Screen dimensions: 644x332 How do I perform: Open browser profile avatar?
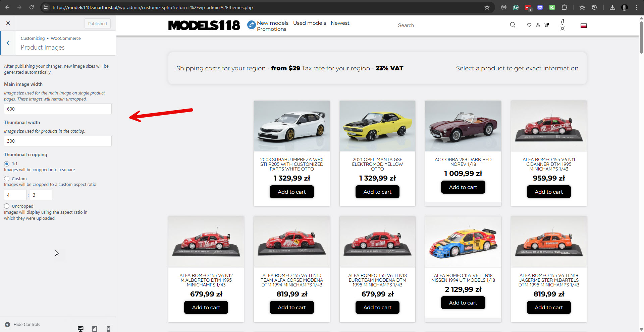click(x=625, y=7)
